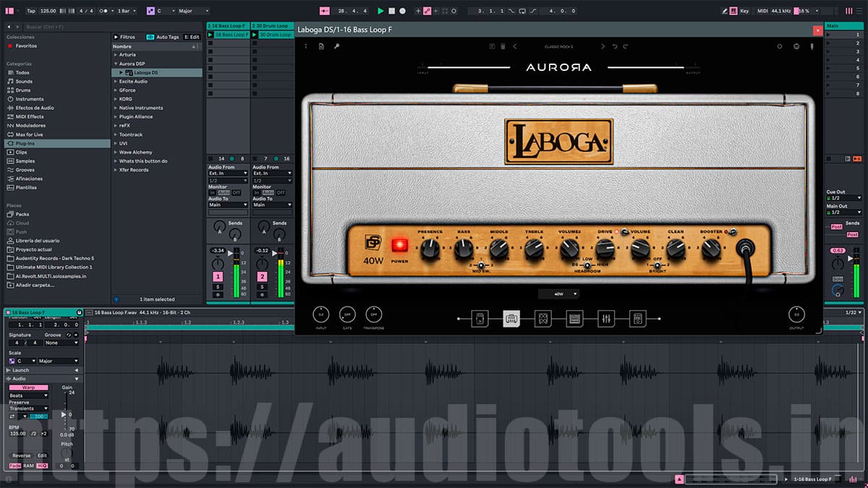868x488 pixels.
Task: Collapse the Aurora DSP folder
Action: 116,64
